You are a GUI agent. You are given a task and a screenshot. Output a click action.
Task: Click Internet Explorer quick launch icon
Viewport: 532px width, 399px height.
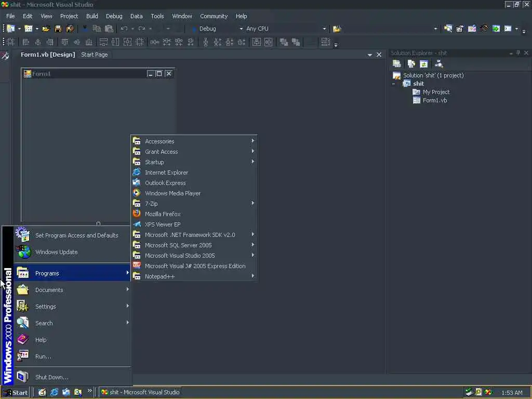point(54,392)
